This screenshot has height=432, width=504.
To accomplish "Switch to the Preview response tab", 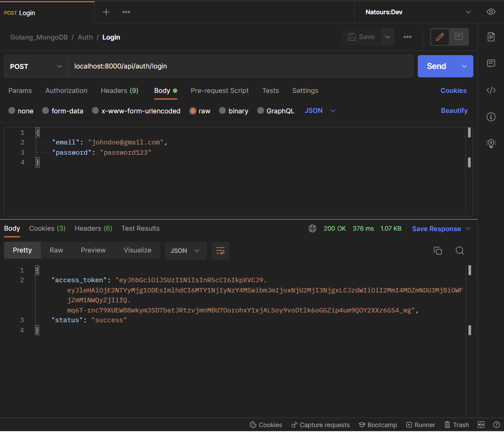I will pos(93,250).
